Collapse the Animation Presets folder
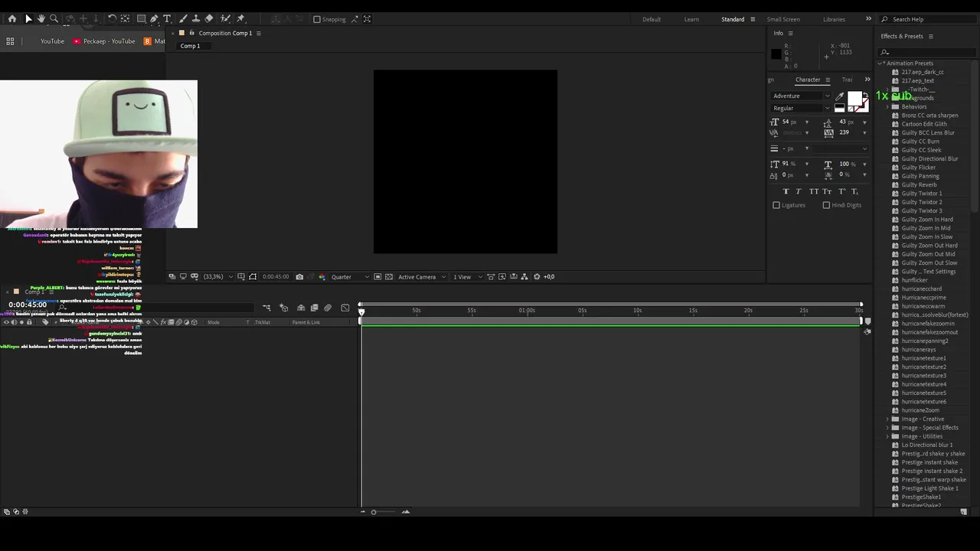This screenshot has width=980, height=551. pos(881,64)
